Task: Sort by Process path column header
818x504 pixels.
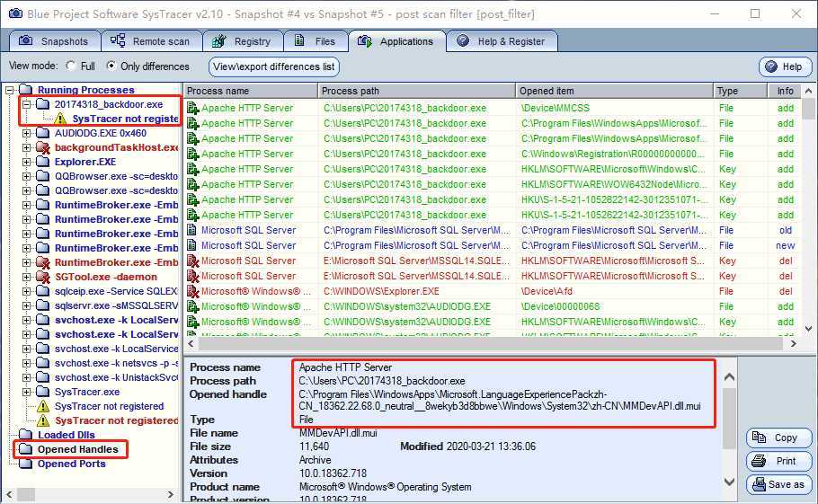Action: pos(416,91)
